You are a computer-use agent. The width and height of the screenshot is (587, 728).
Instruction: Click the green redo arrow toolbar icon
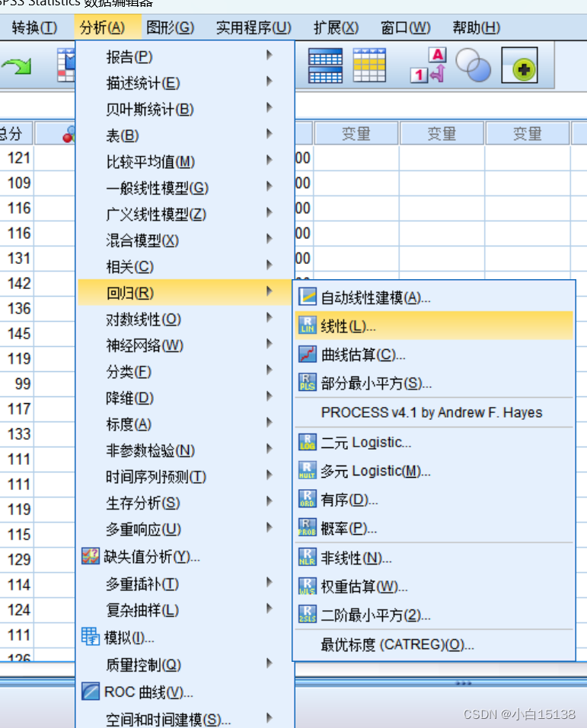[17, 66]
